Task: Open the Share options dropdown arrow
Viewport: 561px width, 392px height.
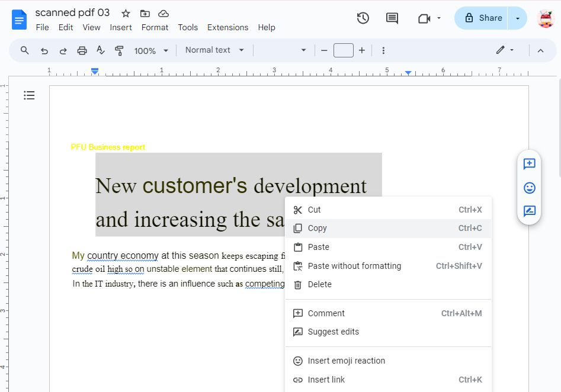Action: click(x=517, y=18)
